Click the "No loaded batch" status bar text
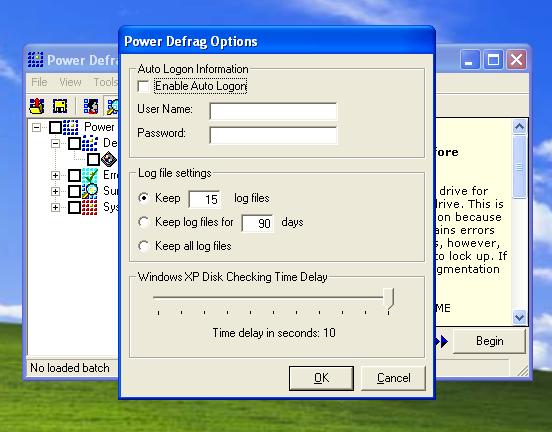The image size is (552, 432). click(70, 368)
